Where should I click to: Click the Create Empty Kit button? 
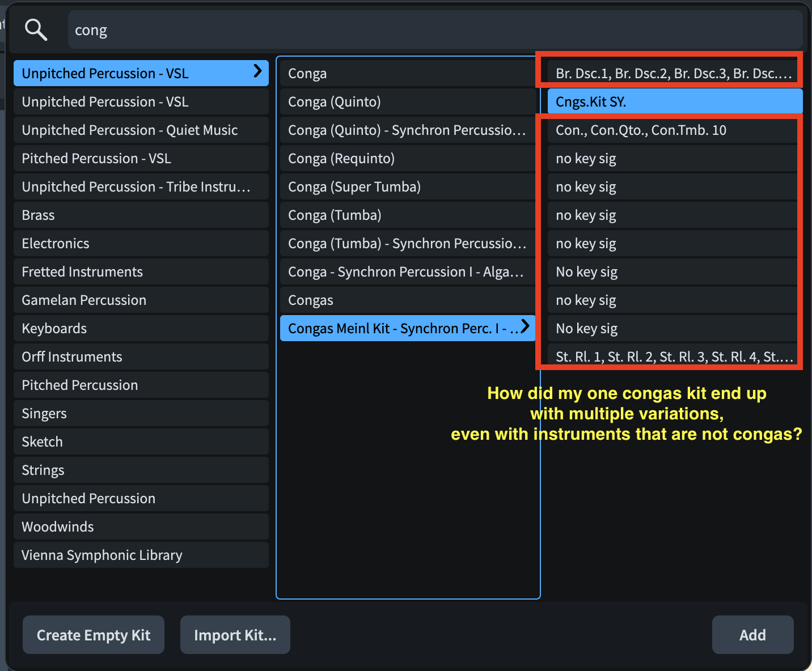click(94, 635)
